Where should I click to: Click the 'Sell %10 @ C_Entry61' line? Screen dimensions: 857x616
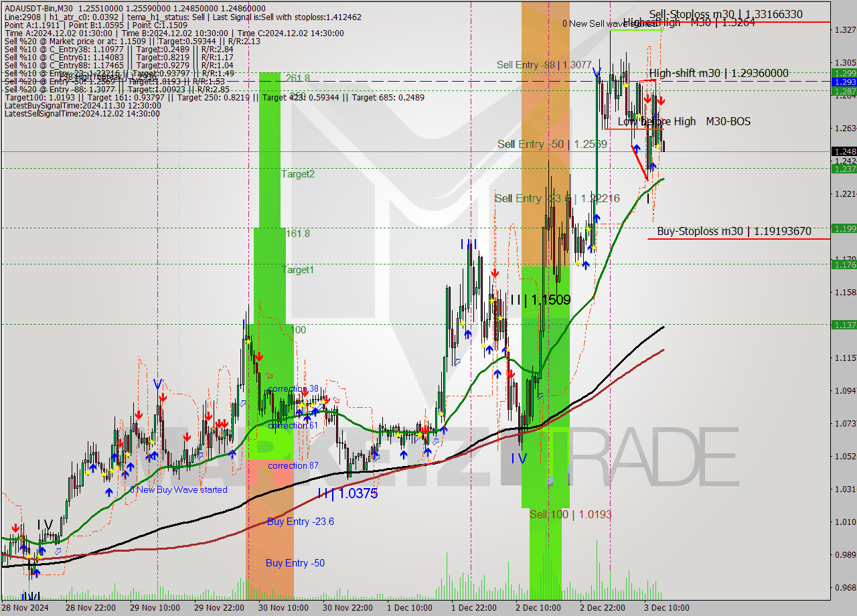[x=118, y=58]
